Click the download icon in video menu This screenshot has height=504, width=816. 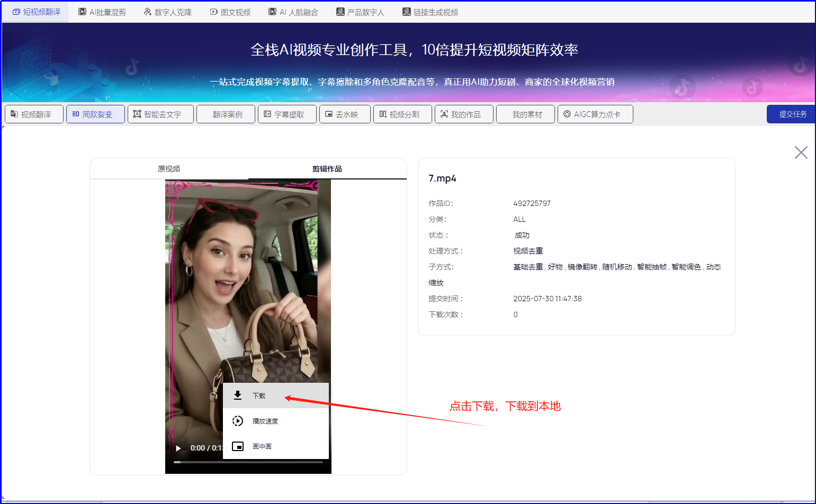pyautogui.click(x=238, y=395)
